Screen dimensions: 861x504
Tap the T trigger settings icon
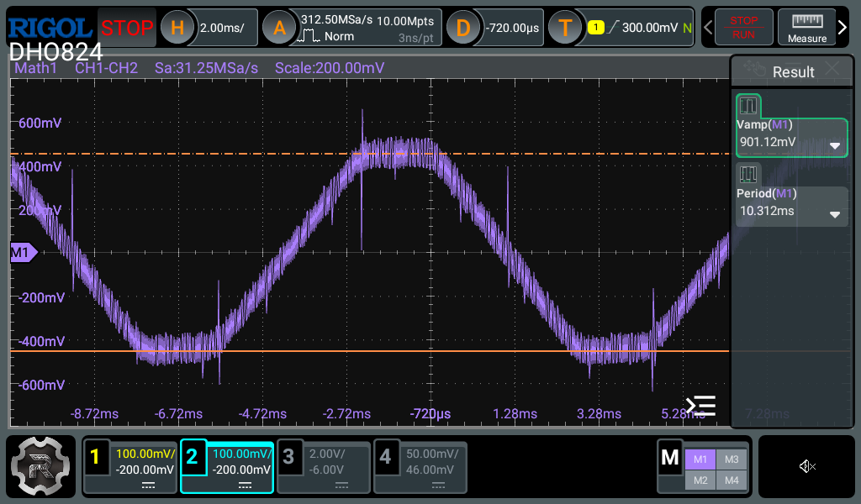pyautogui.click(x=565, y=28)
